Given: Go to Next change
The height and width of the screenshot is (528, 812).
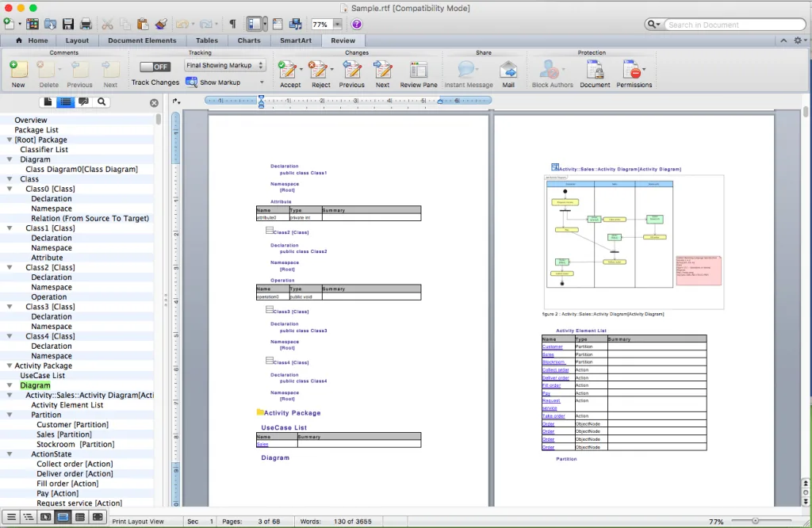Looking at the screenshot, I should click(383, 74).
